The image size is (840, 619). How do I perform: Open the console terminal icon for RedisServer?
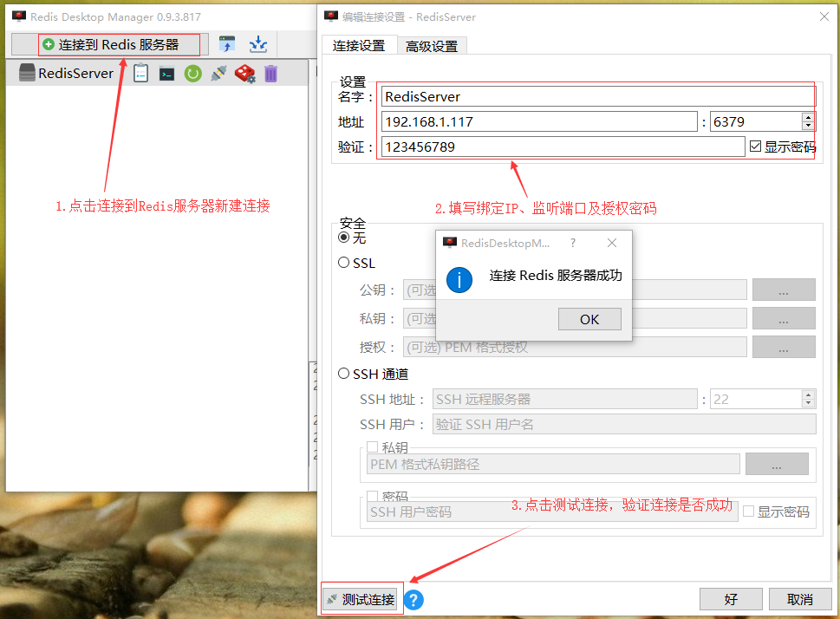pos(166,74)
